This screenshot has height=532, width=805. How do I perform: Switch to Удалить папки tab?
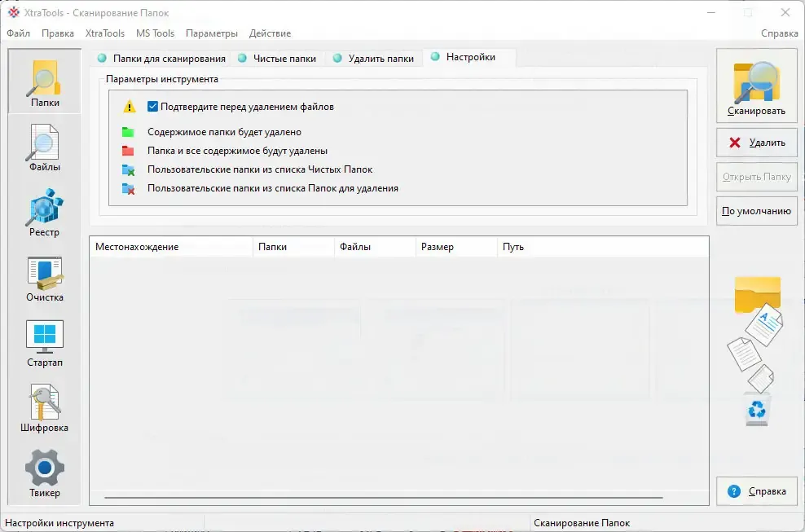point(374,59)
